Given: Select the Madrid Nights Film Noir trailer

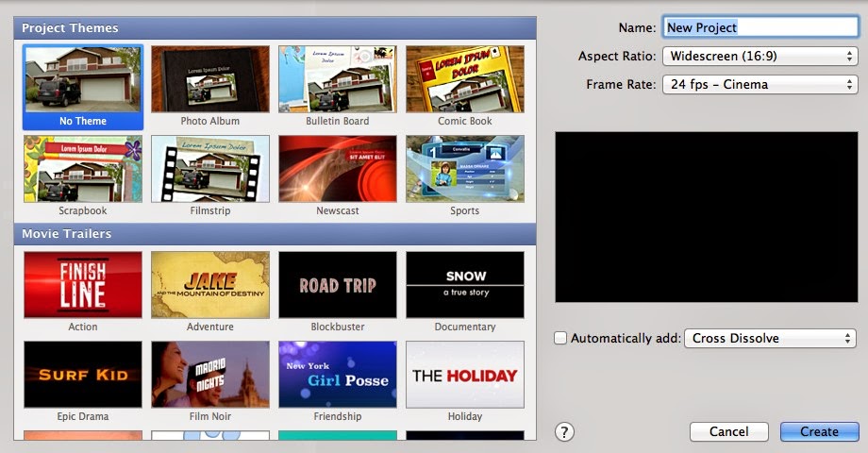Looking at the screenshot, I should click(210, 375).
